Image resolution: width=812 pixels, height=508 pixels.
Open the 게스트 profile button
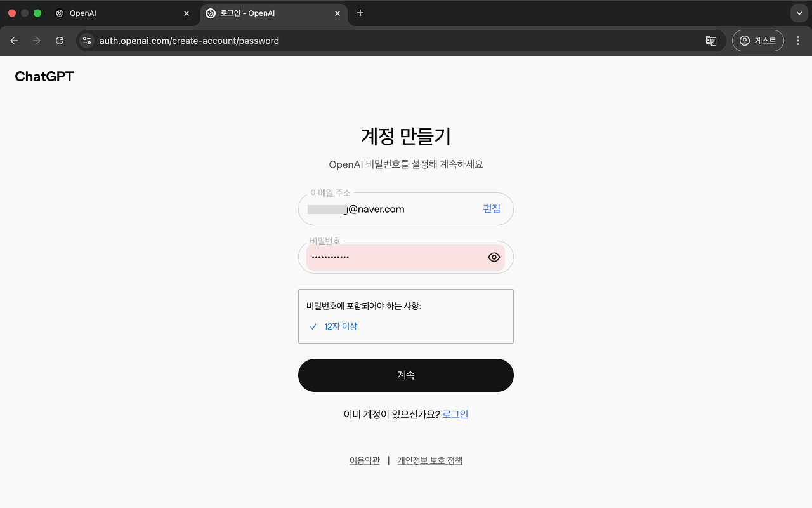pyautogui.click(x=757, y=41)
